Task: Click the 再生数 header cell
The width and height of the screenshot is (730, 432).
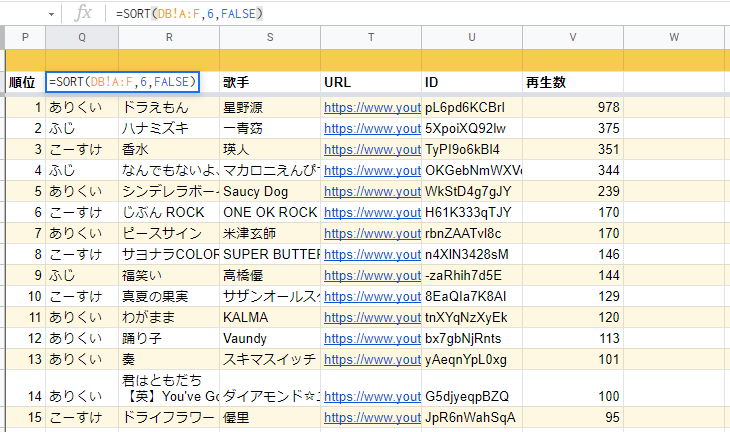Action: (573, 82)
